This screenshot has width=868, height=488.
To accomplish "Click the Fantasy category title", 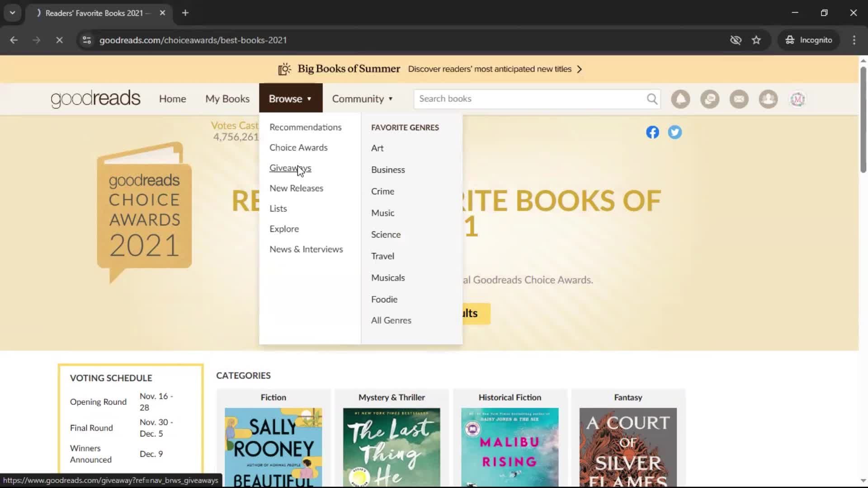I will click(x=628, y=398).
